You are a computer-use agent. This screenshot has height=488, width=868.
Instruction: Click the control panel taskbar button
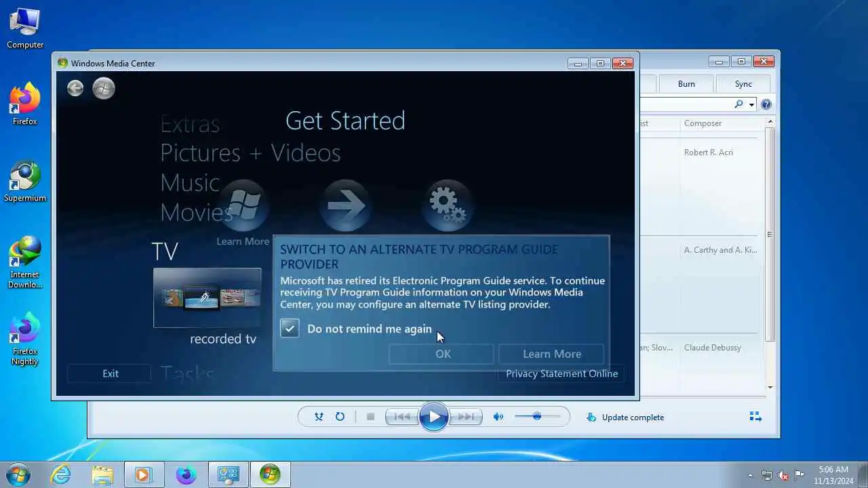pos(228,474)
